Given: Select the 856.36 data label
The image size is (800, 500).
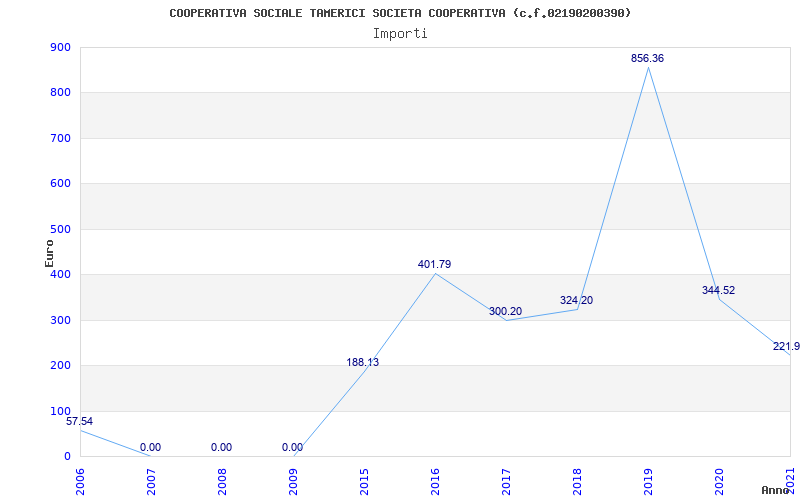Looking at the screenshot, I should point(647,58).
